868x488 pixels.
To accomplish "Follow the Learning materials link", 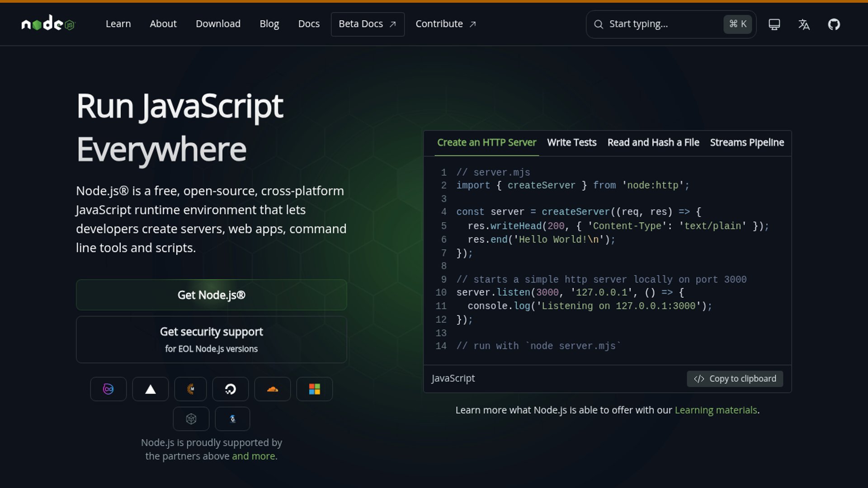I will [x=716, y=410].
